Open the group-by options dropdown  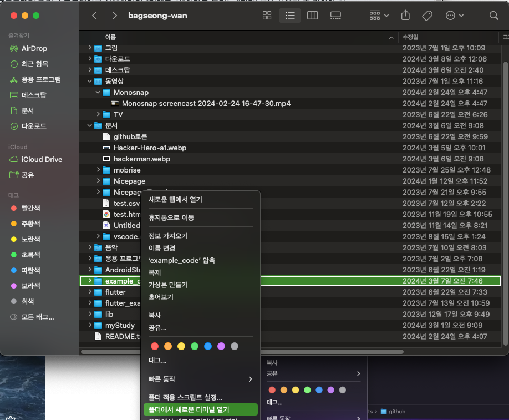(x=379, y=16)
